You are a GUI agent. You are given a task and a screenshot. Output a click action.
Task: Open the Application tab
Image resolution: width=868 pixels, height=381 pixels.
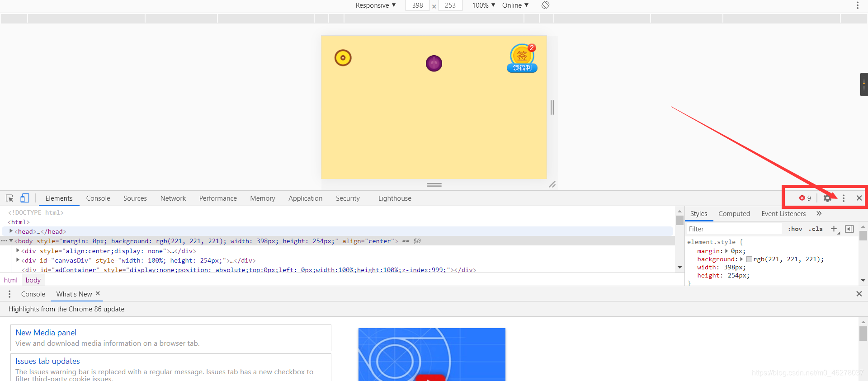pos(306,198)
